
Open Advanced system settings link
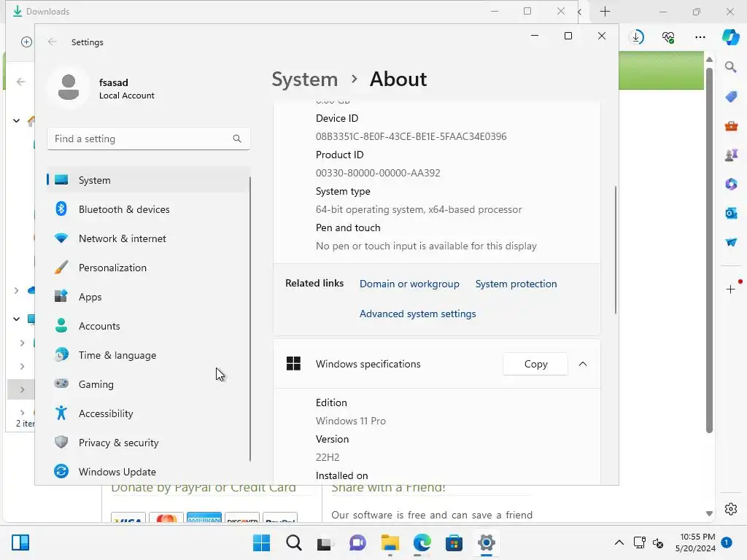point(417,314)
